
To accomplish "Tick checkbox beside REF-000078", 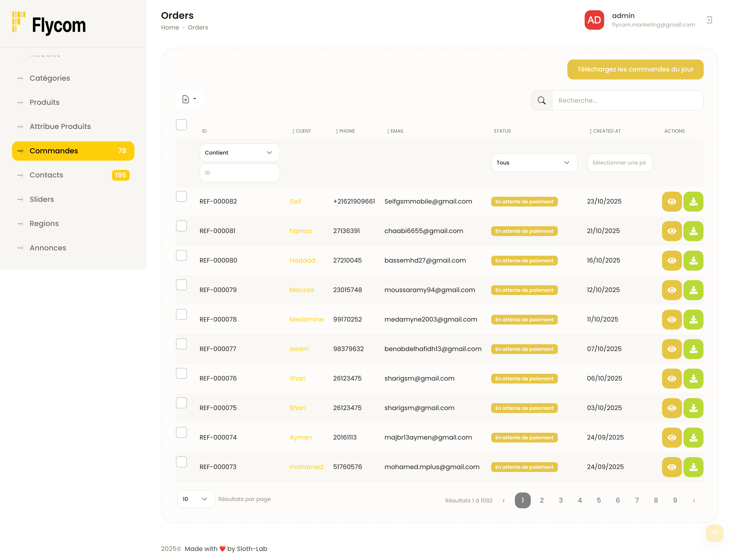I will pos(182,314).
